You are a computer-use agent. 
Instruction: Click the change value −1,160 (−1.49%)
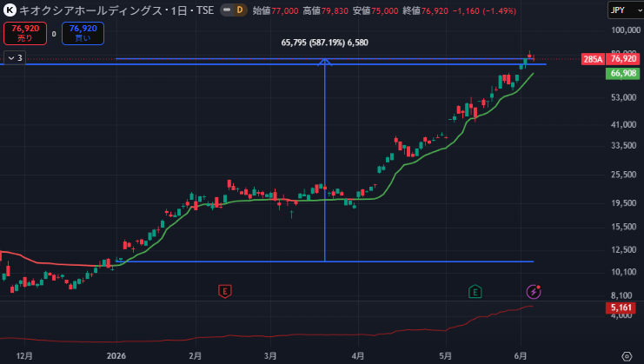tap(484, 10)
